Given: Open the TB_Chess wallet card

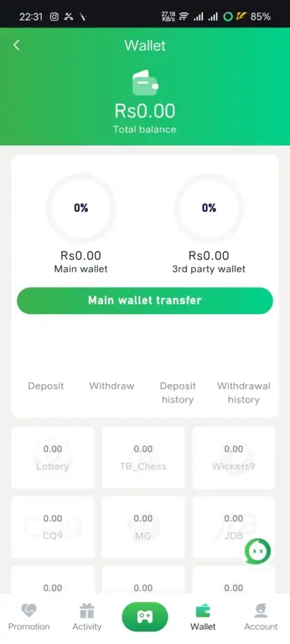Looking at the screenshot, I should 143,458.
